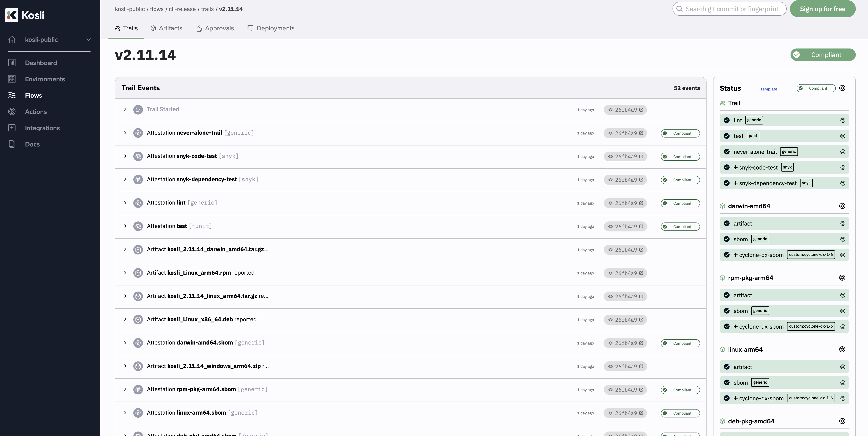Click the custom:cyclone-dx-1-6 tag under darwin-amd64
The height and width of the screenshot is (436, 868).
pos(811,254)
